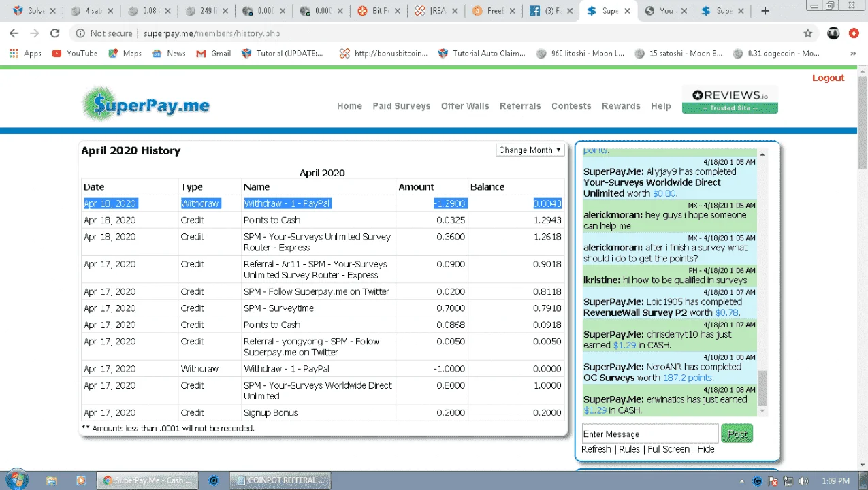Screen dimensions: 868x490
Task: Click the -1.0000 withdraw amount
Action: click(449, 369)
